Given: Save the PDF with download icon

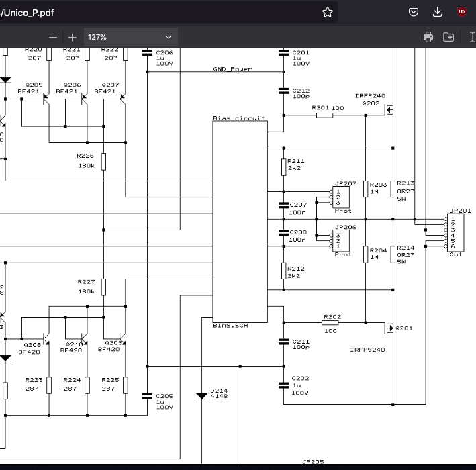Looking at the screenshot, I should tap(448, 37).
